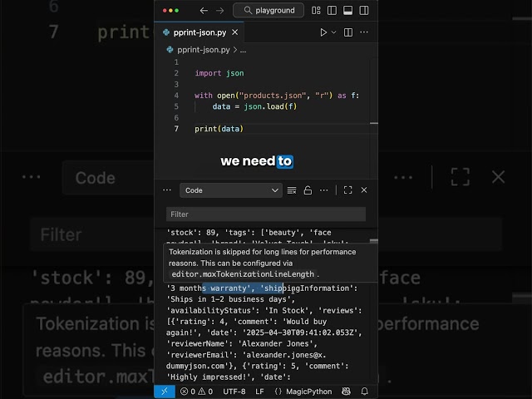Toggle the secondary side bar

(364, 11)
